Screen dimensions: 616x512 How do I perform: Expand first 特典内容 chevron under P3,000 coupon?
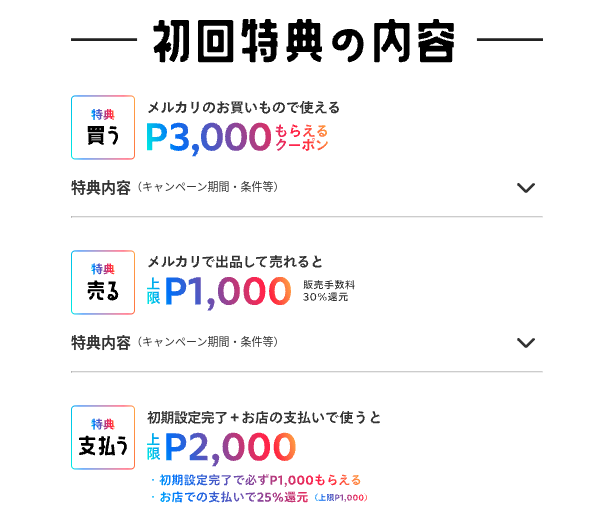pos(526,188)
